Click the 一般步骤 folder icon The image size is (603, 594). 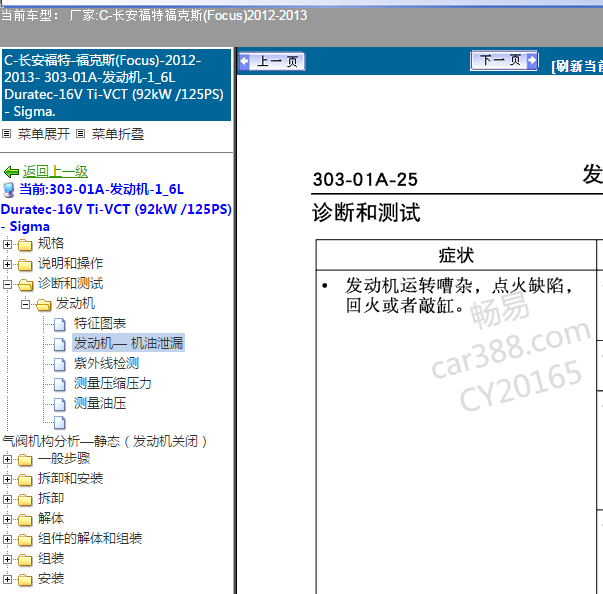(25, 459)
